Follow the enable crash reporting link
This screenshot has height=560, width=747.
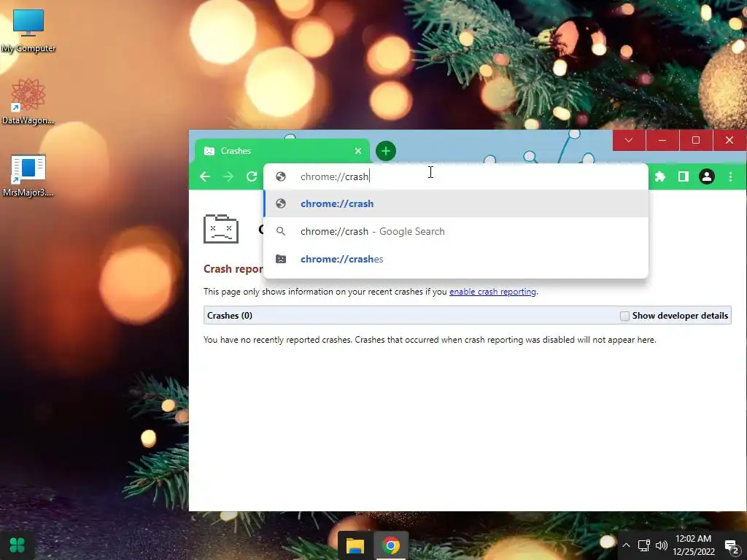492,292
